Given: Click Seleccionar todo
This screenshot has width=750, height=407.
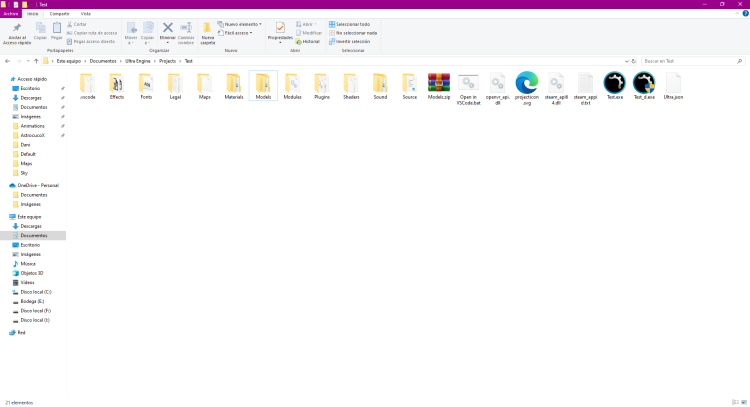Looking at the screenshot, I should pos(349,24).
